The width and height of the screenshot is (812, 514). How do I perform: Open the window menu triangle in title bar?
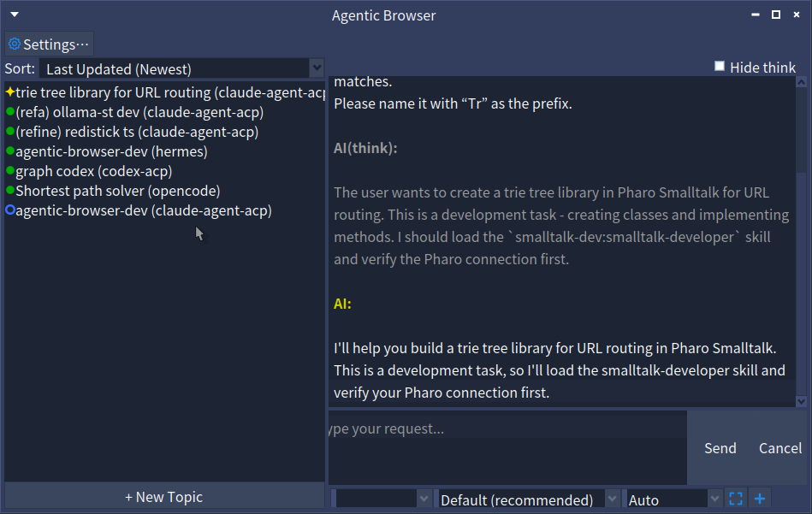[x=15, y=15]
